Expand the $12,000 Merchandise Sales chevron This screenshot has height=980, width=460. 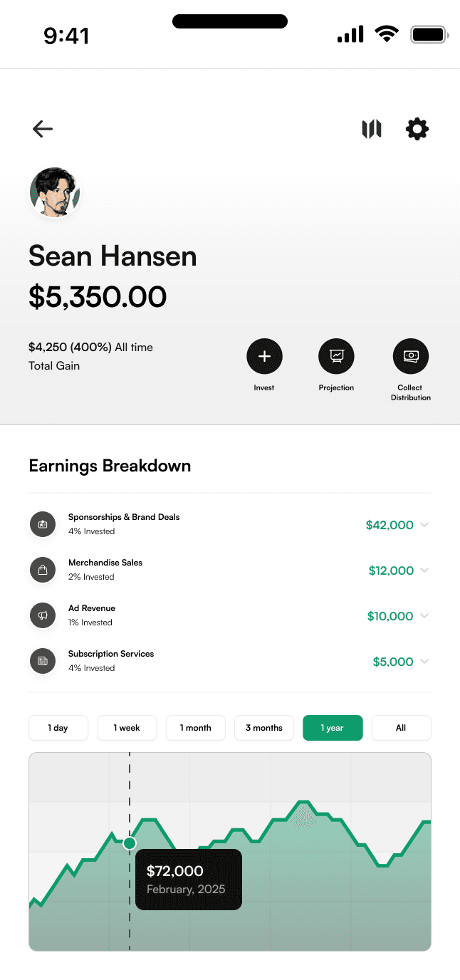(x=424, y=570)
